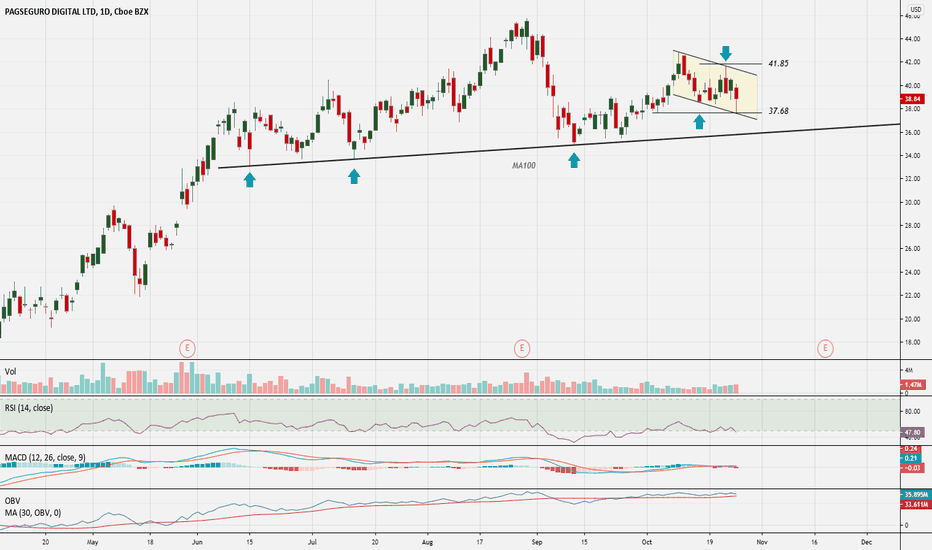Click the 36.00 price axis label
Screen dimensions: 932x550
912,133
